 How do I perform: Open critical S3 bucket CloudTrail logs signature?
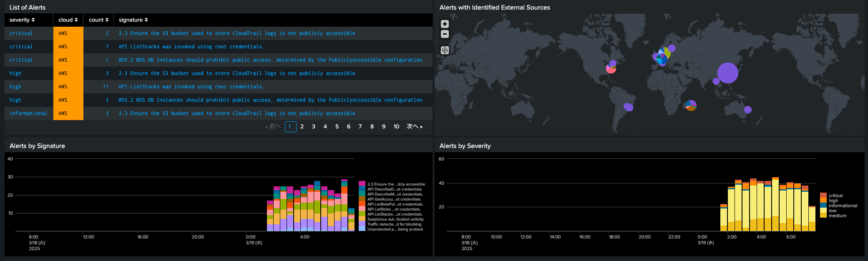tap(236, 33)
